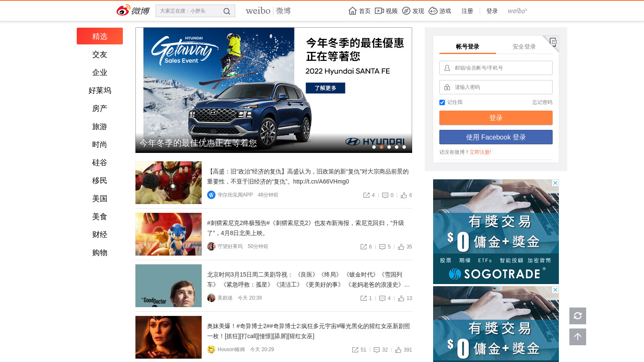Select 交友 category in sidebar
Screen dimensions: 644x362
point(100,54)
